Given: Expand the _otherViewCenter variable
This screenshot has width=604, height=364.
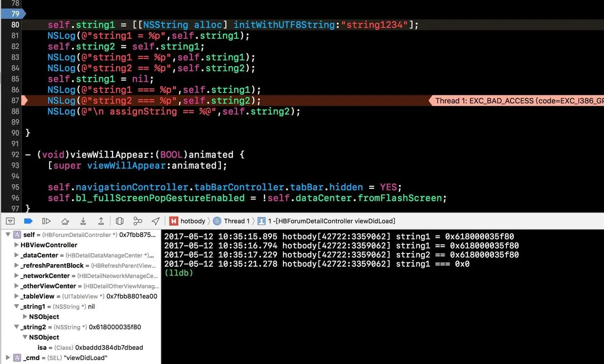Looking at the screenshot, I should coord(17,286).
